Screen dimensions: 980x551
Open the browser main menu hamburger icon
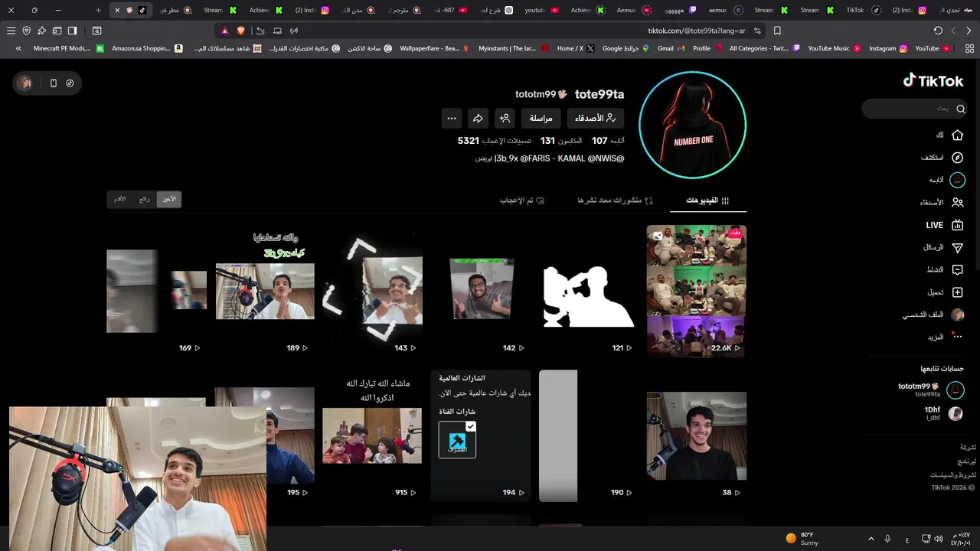click(x=11, y=31)
